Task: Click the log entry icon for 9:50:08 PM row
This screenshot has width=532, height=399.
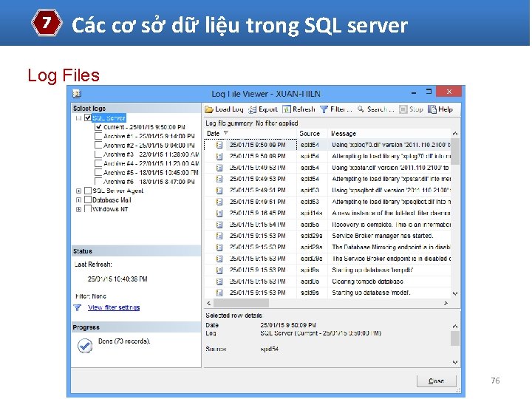Action: pos(219,146)
